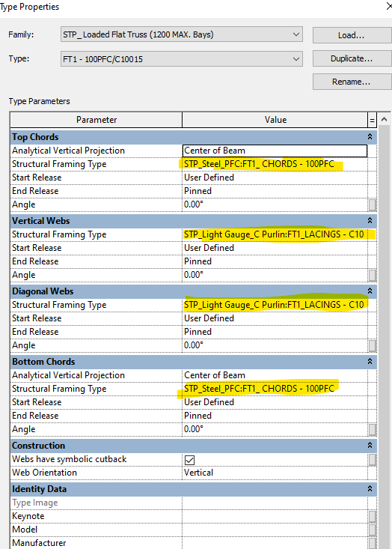Click associate button for Model row
This screenshot has height=549, width=392.
click(x=373, y=530)
